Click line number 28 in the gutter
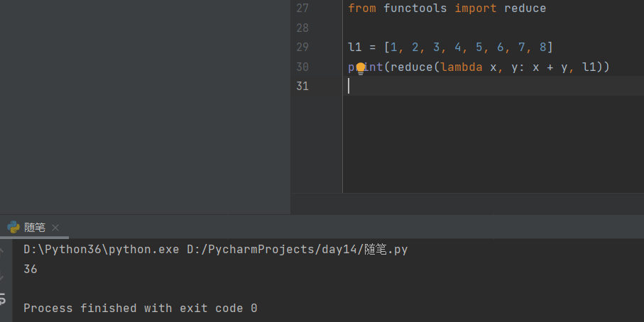This screenshot has height=322, width=644. point(302,28)
